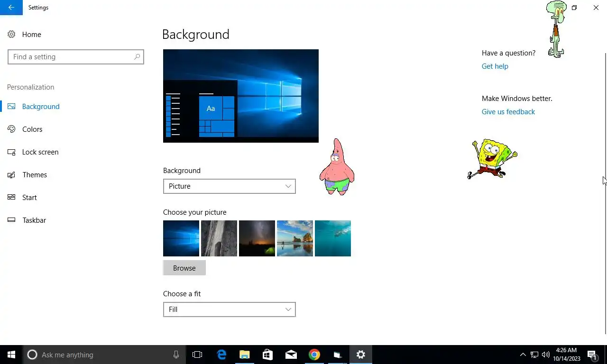This screenshot has height=364, width=607.
Task: Go to Home in Settings sidebar
Action: 32,35
